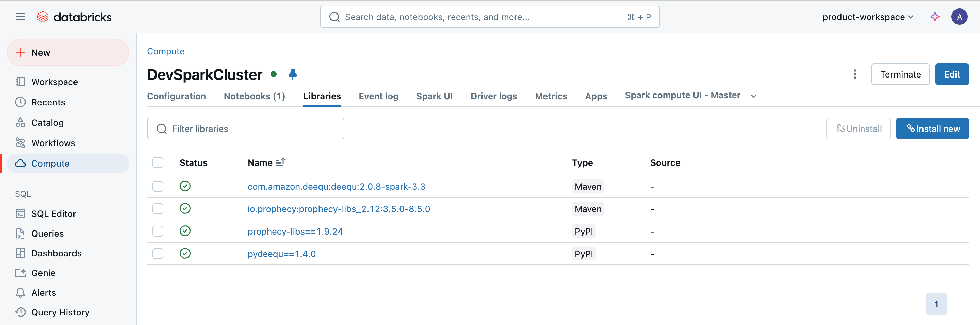Focus the Filter libraries field
This screenshot has width=980, height=325.
[245, 129]
